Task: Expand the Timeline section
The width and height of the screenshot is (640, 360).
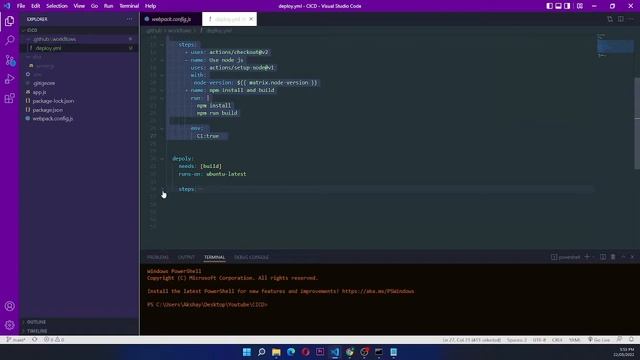Action: click(79, 331)
